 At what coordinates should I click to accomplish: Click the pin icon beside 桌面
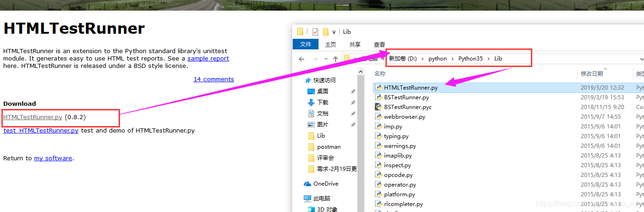pos(353,91)
